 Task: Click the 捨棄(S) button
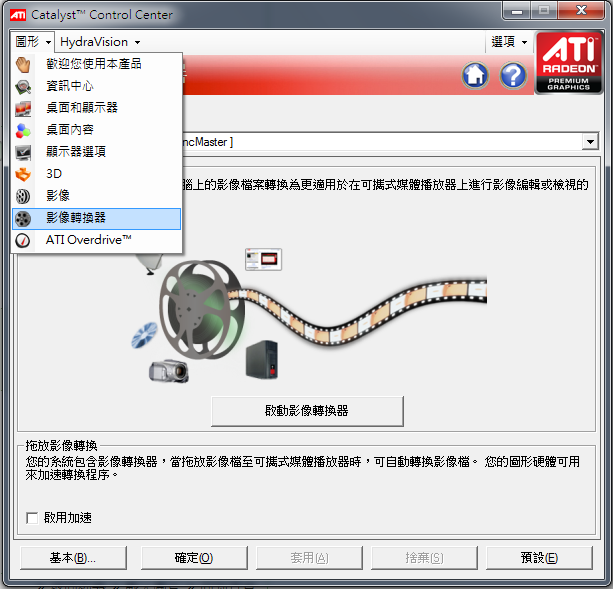point(424,558)
